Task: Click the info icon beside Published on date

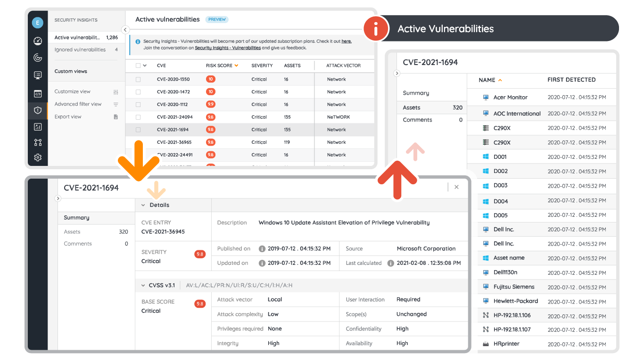Action: point(262,249)
